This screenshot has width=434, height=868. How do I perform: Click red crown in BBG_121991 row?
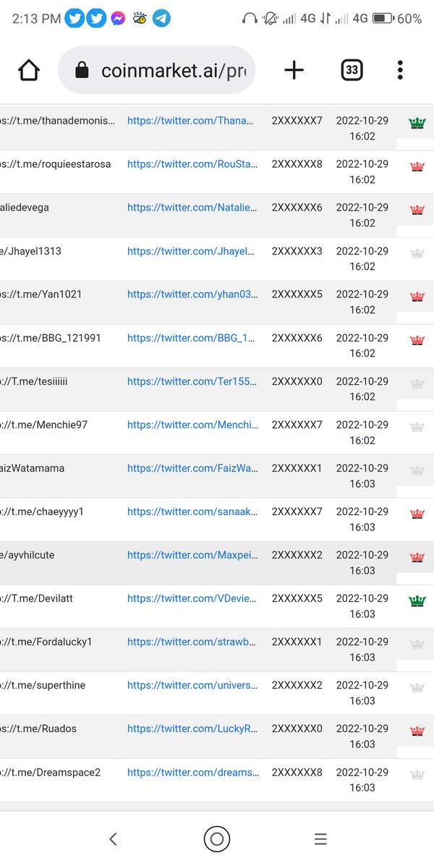[x=417, y=340]
